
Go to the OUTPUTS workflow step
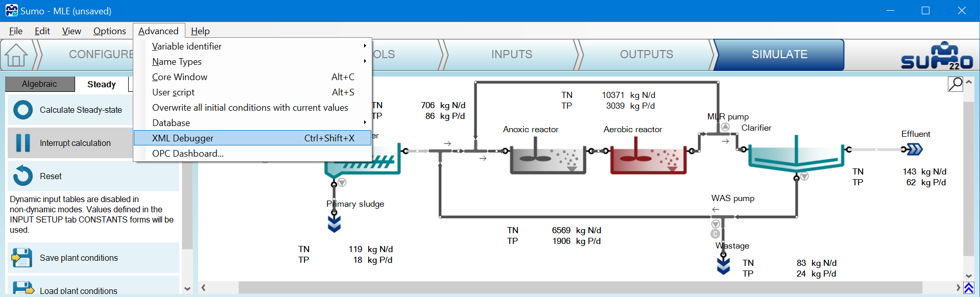point(646,55)
